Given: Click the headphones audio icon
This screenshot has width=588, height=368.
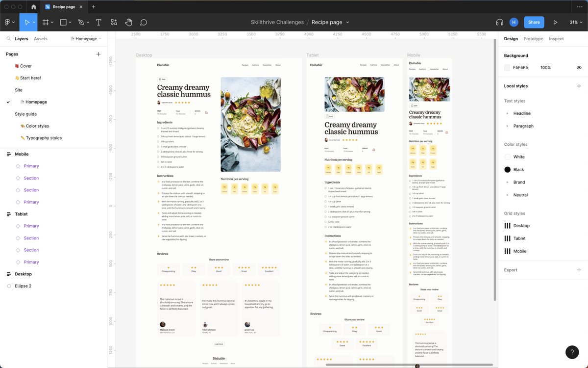Looking at the screenshot, I should tap(499, 22).
